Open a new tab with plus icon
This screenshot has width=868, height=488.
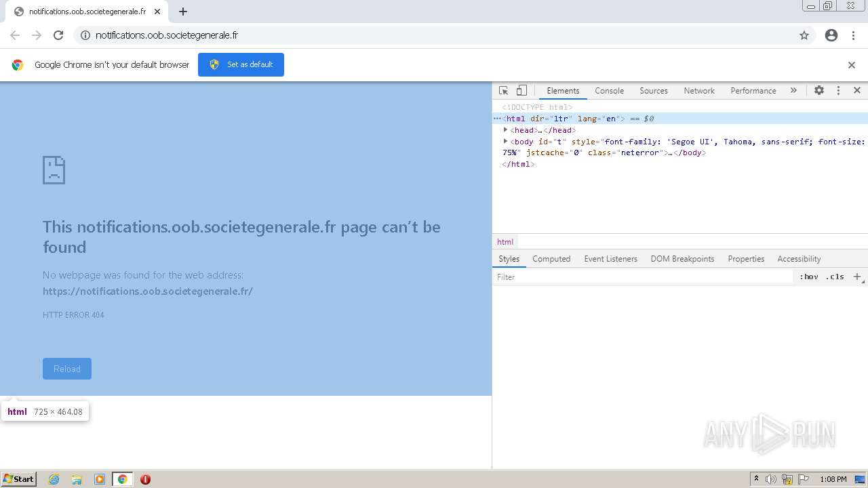tap(183, 12)
